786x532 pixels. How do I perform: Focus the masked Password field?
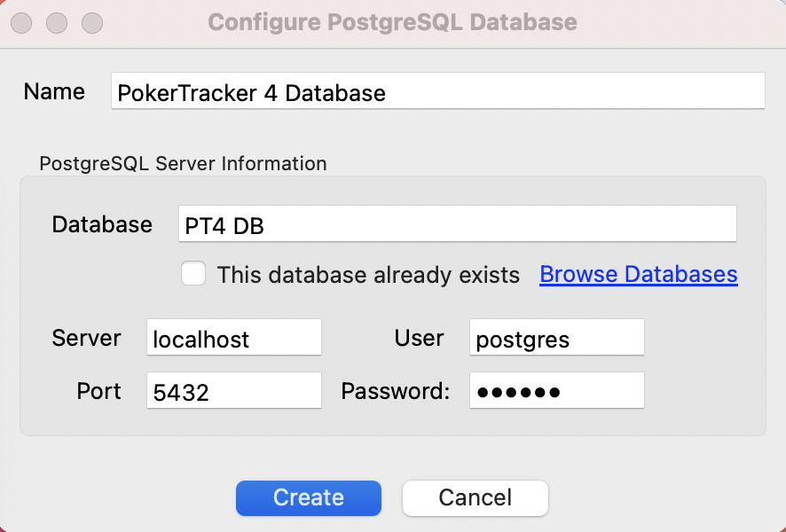(x=556, y=391)
